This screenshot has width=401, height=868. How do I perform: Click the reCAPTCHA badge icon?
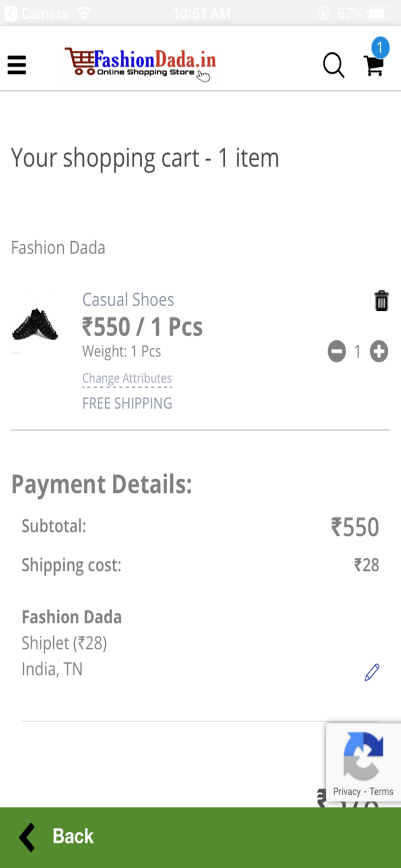coord(363,754)
